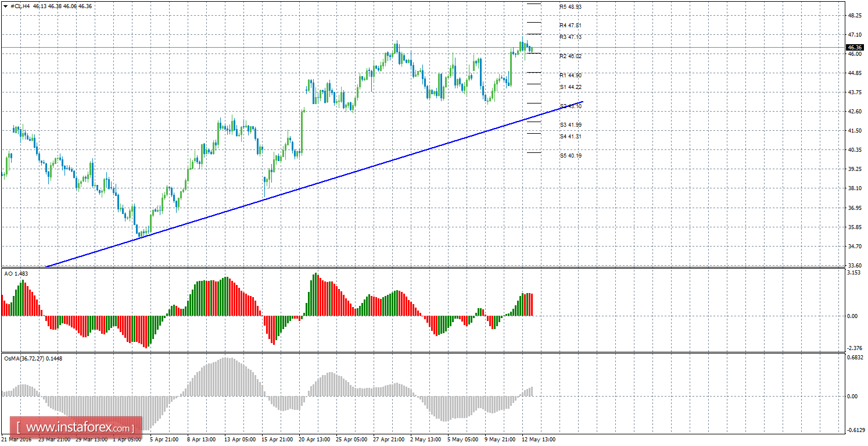Screen dimensions: 868x446
Task: Click the tallest green AO histogram bar
Action: [x=316, y=295]
